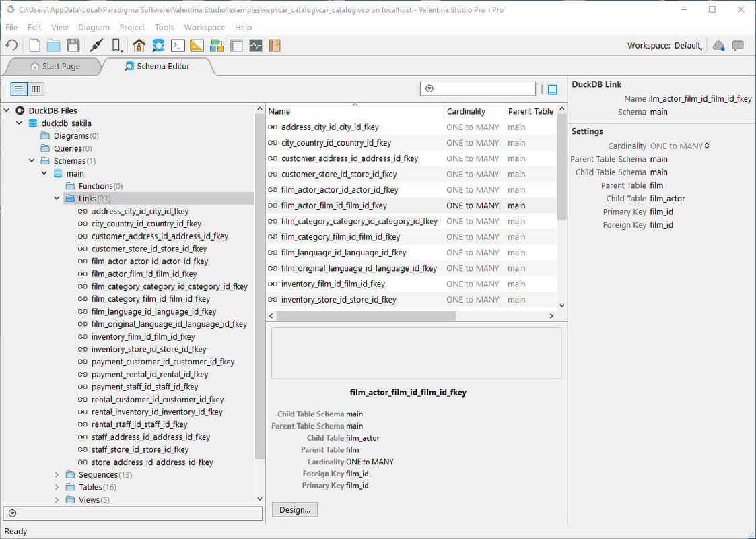Click the links table vertical scrollbar thumb
This screenshot has height=539, width=756.
point(561,167)
